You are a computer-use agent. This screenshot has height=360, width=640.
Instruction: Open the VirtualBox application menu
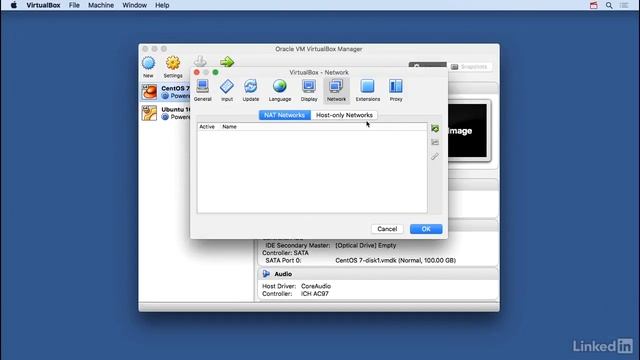43,5
